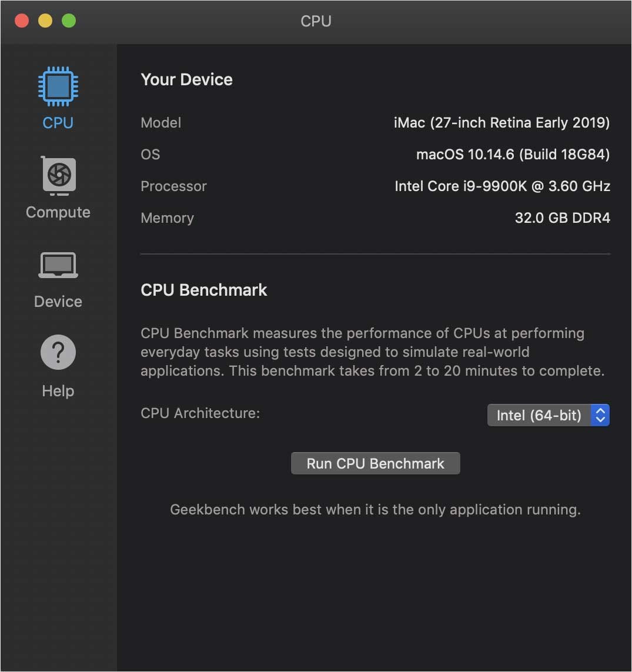Click the CPU title in the window titlebar
The width and height of the screenshot is (632, 672).
[x=316, y=21]
